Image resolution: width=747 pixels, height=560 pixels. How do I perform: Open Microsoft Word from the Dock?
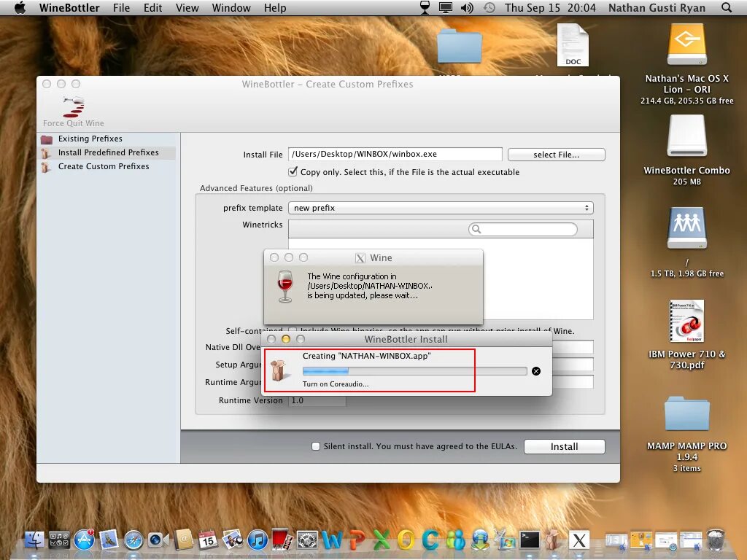coord(332,540)
